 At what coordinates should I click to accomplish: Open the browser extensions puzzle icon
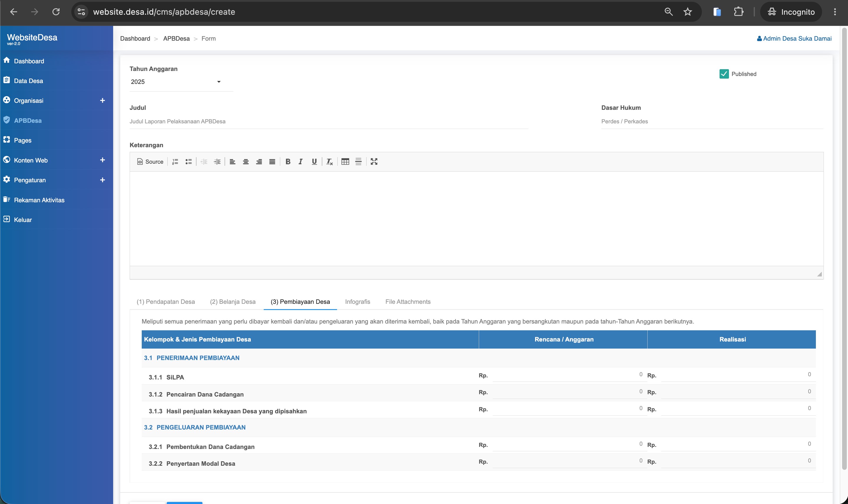(x=738, y=12)
